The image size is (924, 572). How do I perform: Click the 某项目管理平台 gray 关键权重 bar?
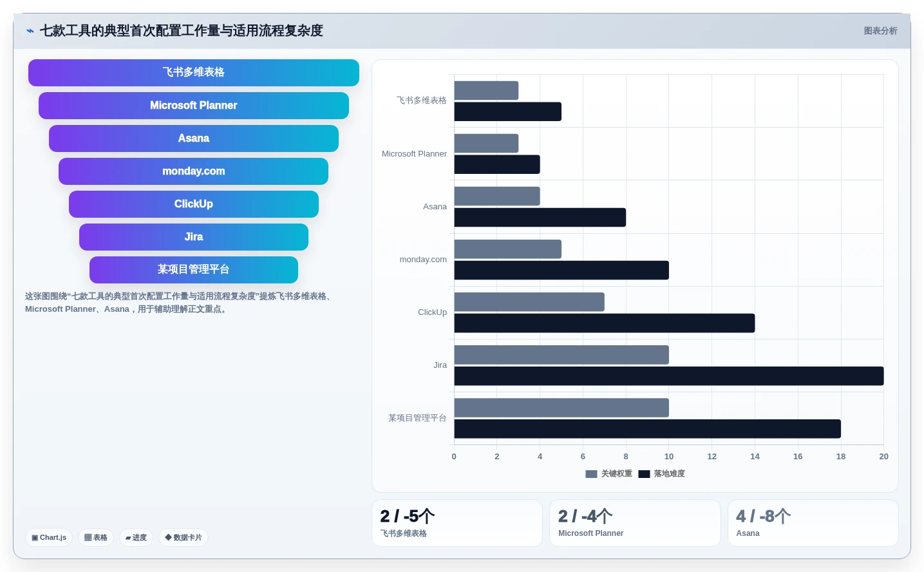pos(561,408)
